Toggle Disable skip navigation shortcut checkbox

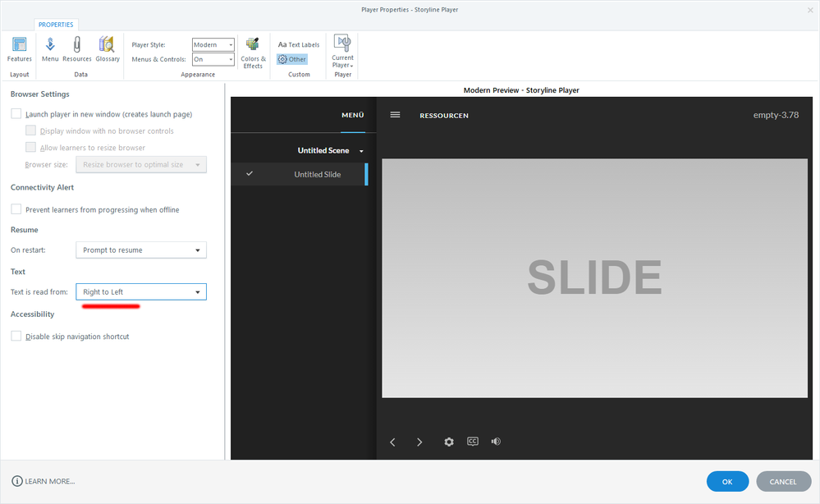click(16, 337)
